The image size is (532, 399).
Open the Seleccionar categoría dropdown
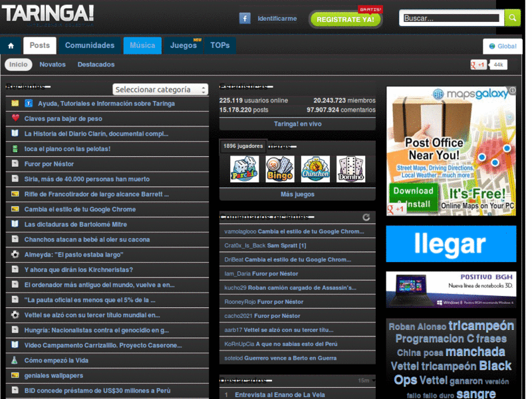tap(160, 90)
